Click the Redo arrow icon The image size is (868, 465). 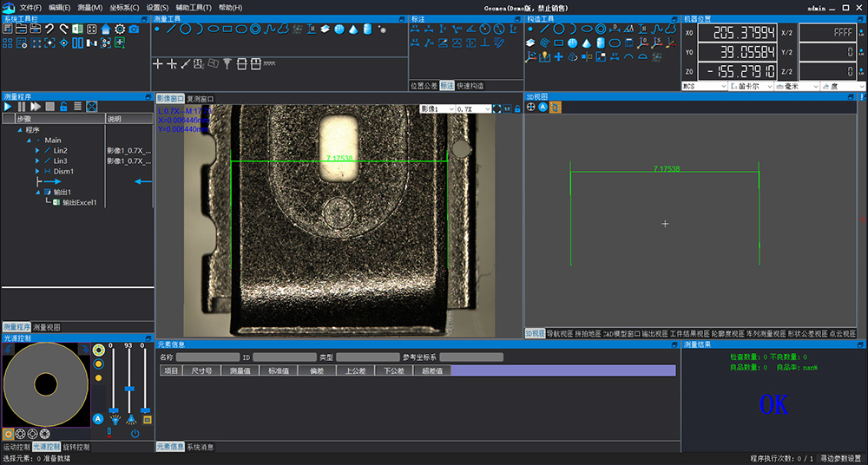[63, 29]
